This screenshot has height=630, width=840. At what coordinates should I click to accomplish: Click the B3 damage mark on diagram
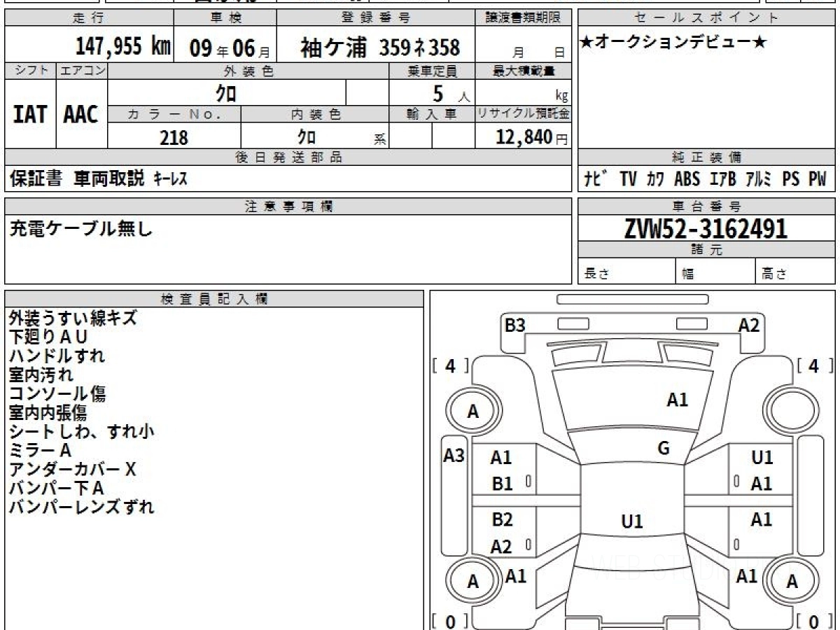coord(515,325)
